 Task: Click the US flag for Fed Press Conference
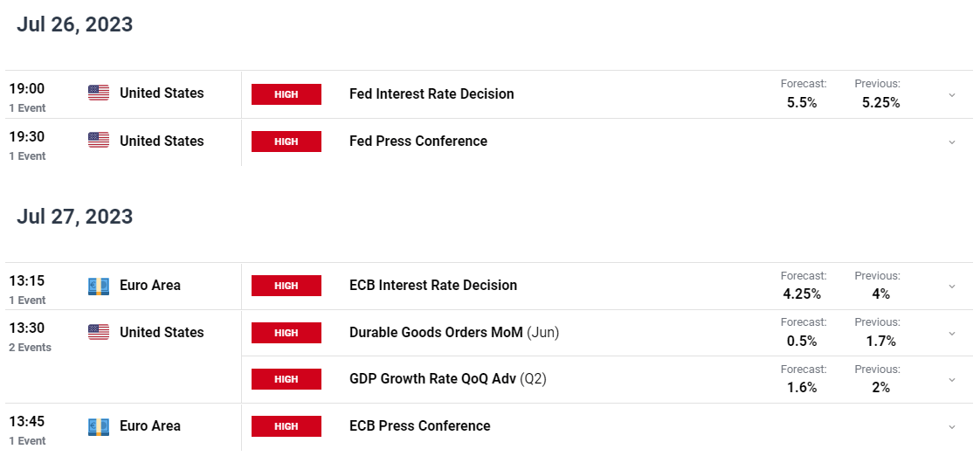(x=99, y=141)
